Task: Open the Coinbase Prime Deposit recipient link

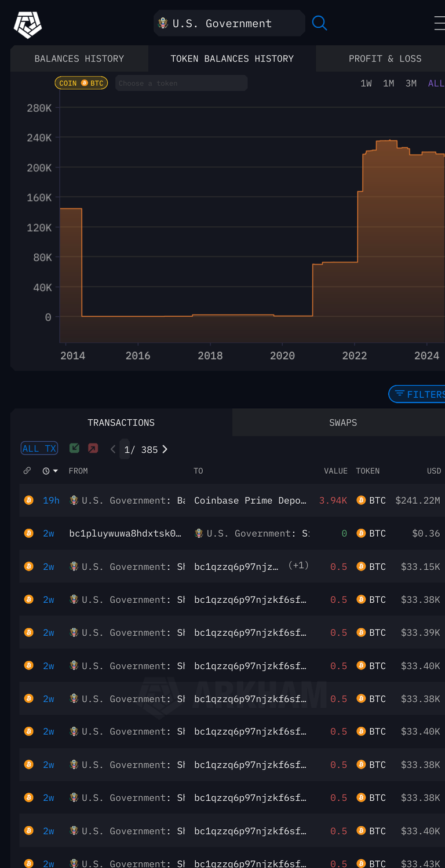Action: [x=250, y=500]
